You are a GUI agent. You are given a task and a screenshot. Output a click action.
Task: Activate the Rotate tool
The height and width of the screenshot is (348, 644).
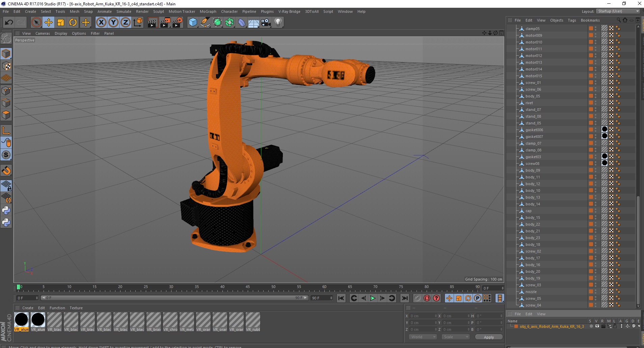tap(73, 23)
